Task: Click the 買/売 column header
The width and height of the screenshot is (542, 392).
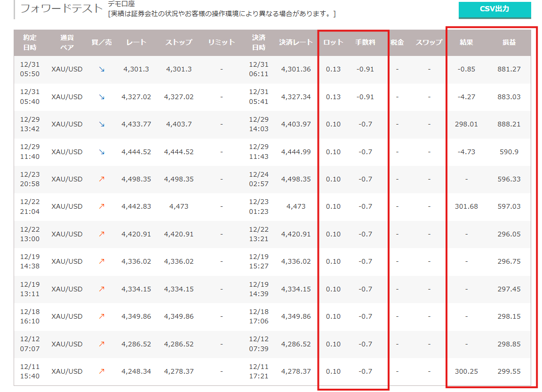Action: pyautogui.click(x=102, y=42)
